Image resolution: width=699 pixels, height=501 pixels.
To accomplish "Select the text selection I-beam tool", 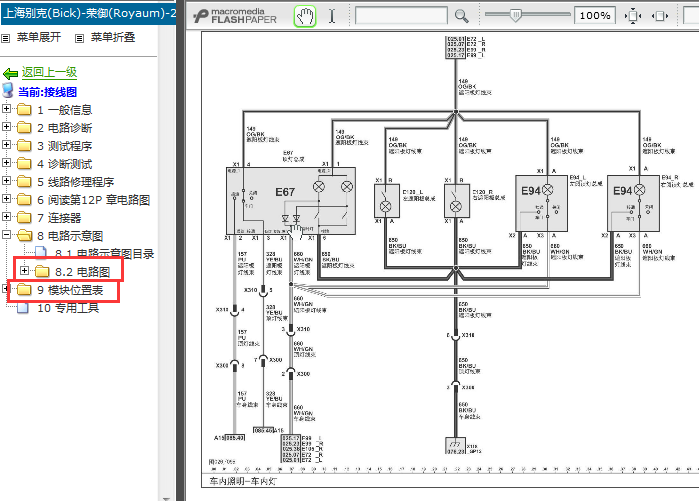I will click(332, 16).
